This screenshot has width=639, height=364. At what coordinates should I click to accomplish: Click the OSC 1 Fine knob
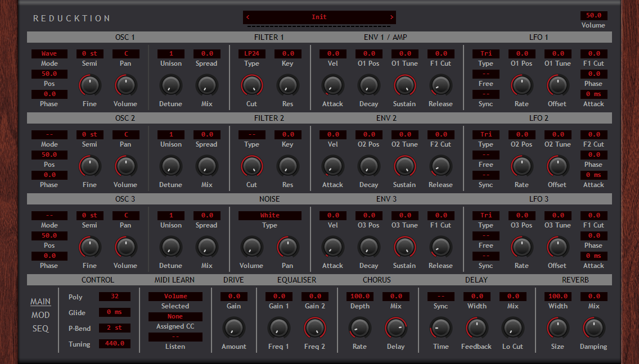point(89,85)
